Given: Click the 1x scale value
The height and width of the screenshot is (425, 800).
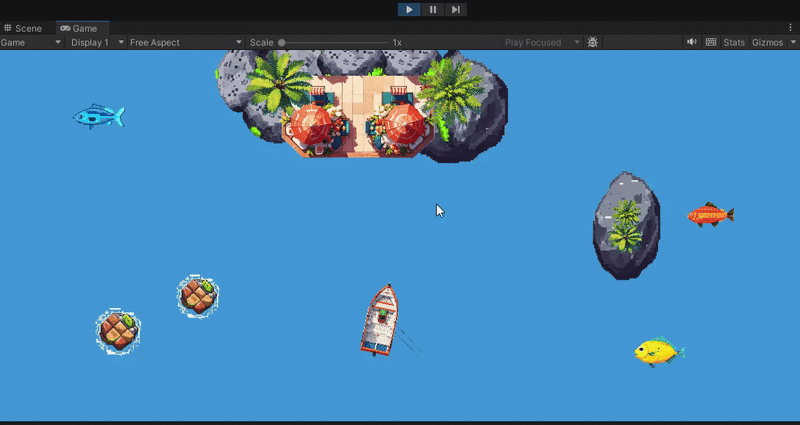Looking at the screenshot, I should (397, 43).
